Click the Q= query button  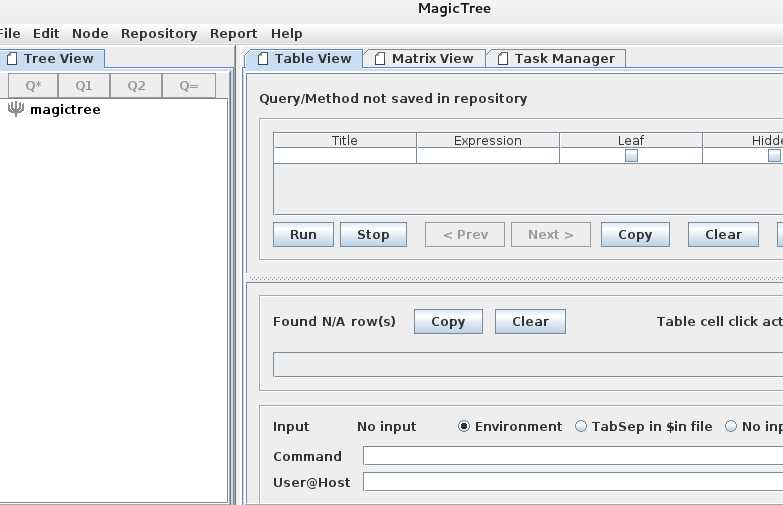(189, 86)
